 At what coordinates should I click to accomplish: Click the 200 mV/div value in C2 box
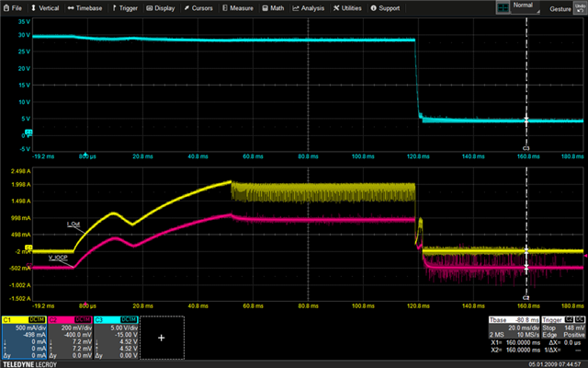click(77, 328)
